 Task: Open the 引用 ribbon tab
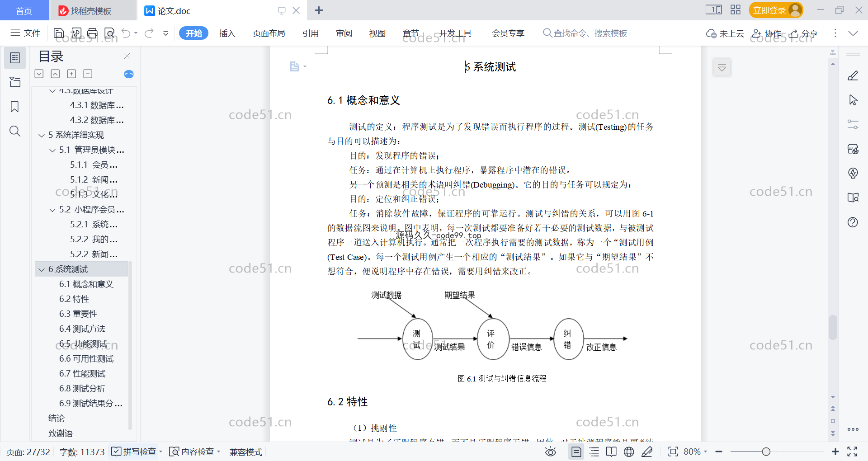[310, 33]
